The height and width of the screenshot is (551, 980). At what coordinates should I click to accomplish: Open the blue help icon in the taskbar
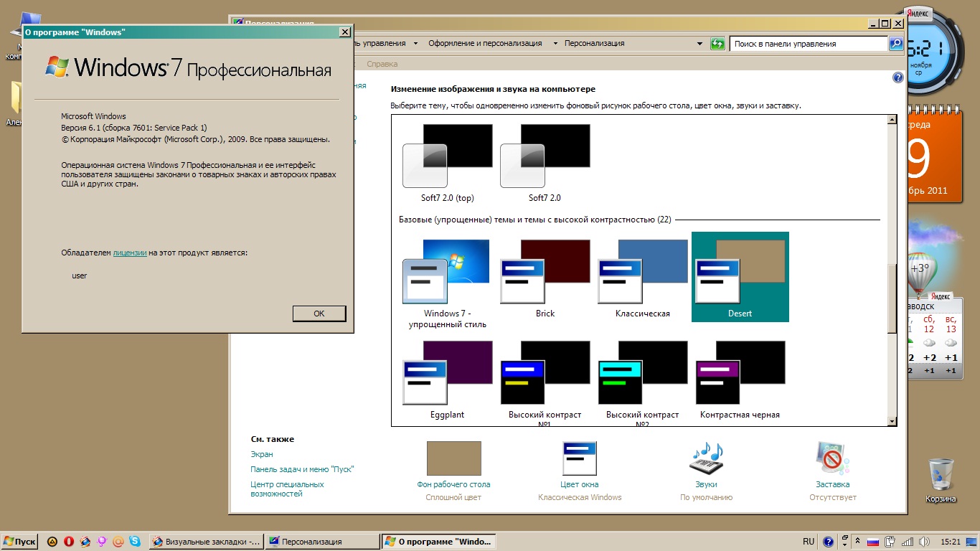829,542
